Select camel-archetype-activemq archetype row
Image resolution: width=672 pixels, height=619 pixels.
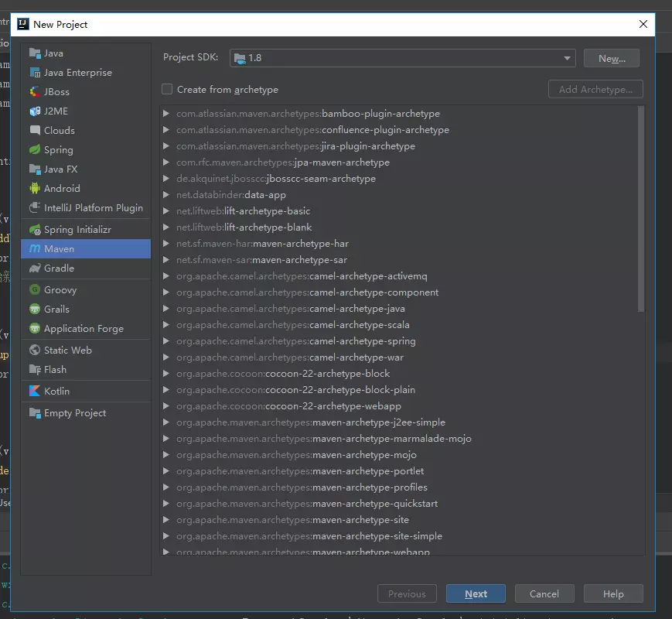tap(400, 276)
